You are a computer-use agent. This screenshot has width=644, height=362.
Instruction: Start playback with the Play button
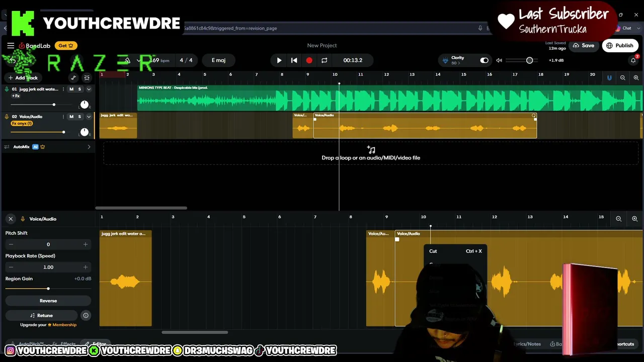tap(279, 60)
